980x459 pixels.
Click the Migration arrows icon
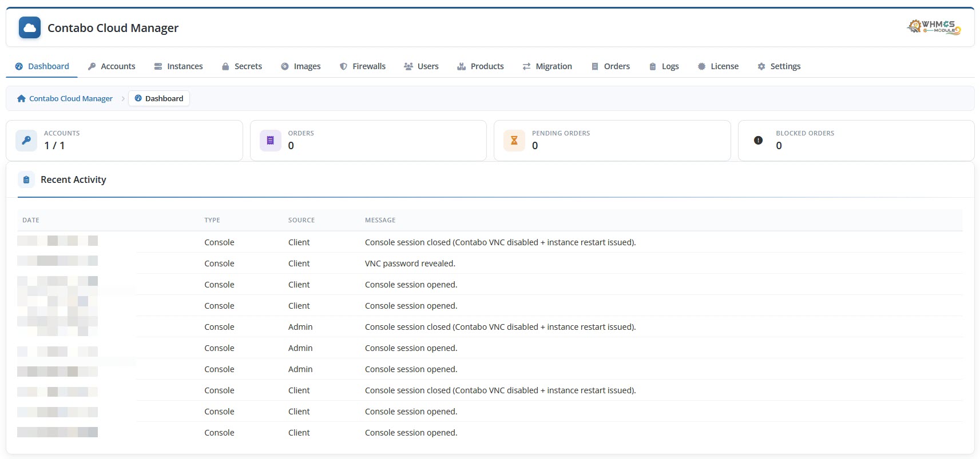(526, 66)
